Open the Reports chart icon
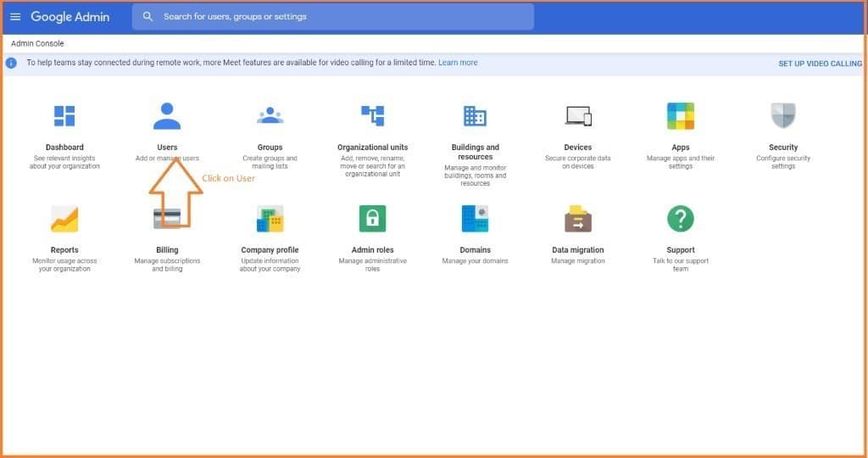Screen dimensions: 868x458 64,219
